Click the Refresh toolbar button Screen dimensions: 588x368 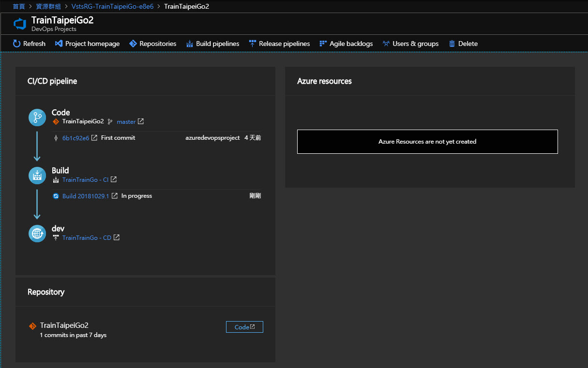29,44
